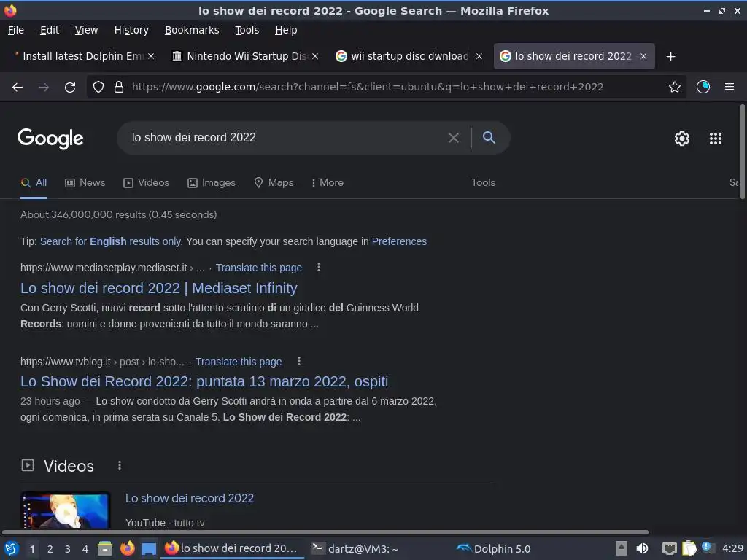The image size is (747, 560).
Task: Open the clipboard tray icon
Action: click(x=689, y=548)
